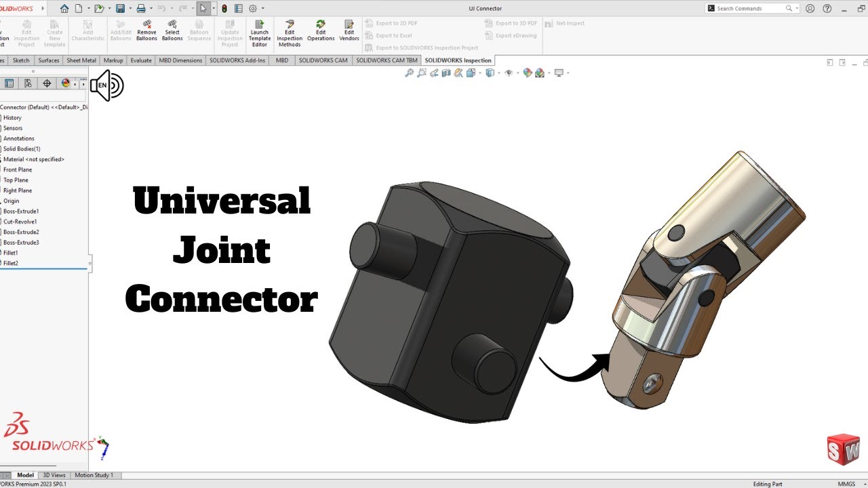Expand the Save dropdown arrow
The width and height of the screenshot is (868, 488).
coord(130,9)
